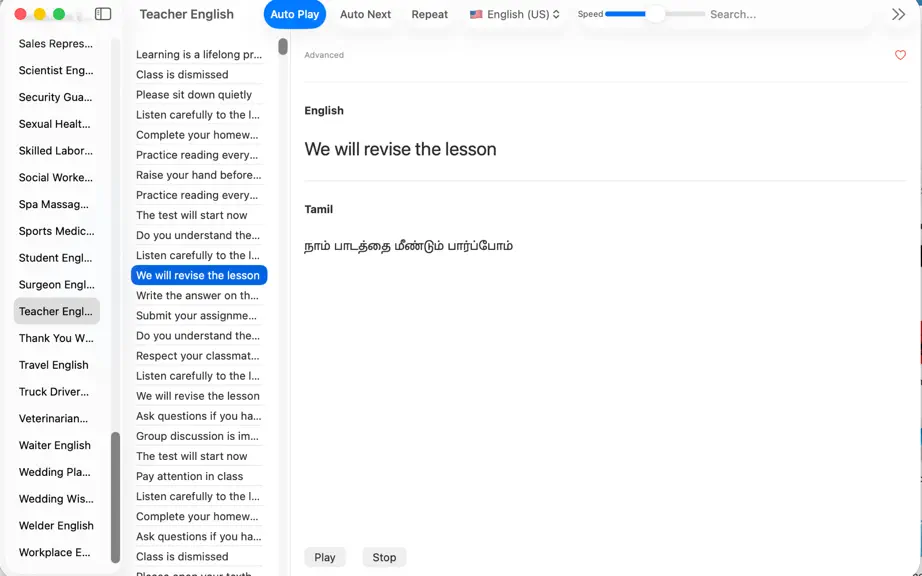Open the Student English category

click(x=56, y=258)
